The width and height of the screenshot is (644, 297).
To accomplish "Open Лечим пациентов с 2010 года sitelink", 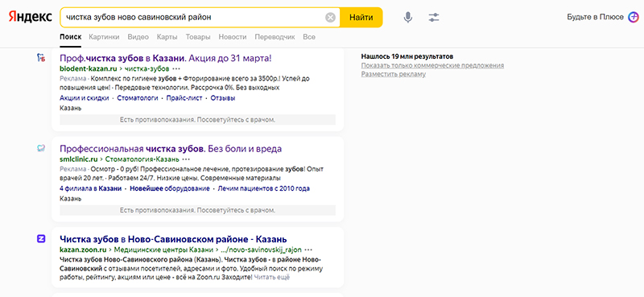I will pyautogui.click(x=264, y=188).
